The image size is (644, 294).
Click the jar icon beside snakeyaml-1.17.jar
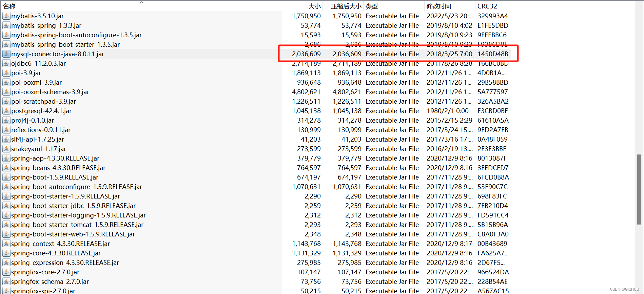[6, 149]
